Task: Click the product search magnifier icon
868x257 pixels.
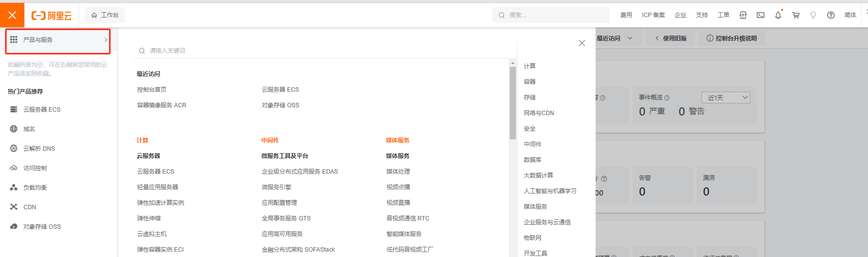Action: 142,51
